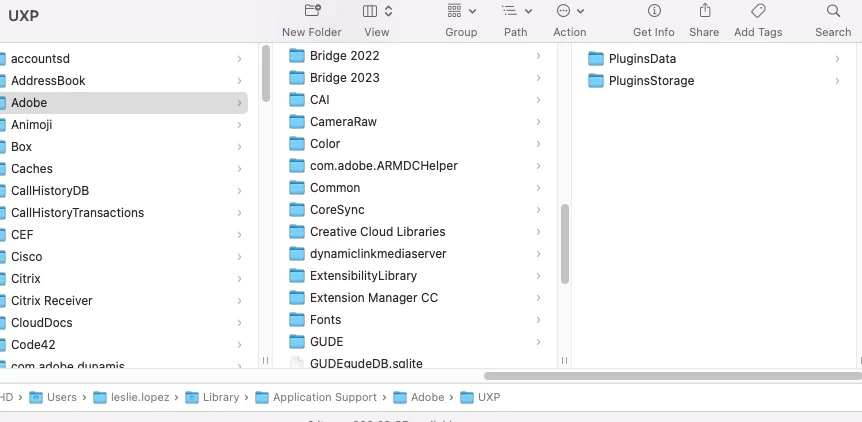This screenshot has width=862, height=422.
Task: Click the first column resize handle
Action: 266,360
